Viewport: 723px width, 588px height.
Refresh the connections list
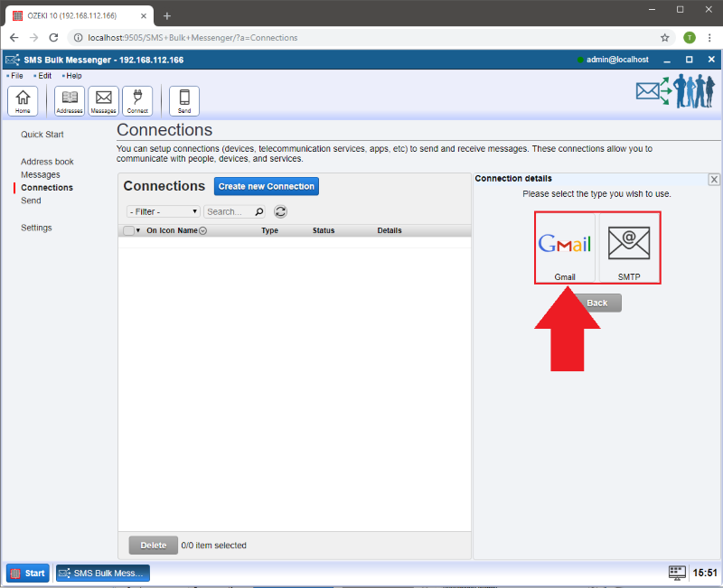point(281,211)
